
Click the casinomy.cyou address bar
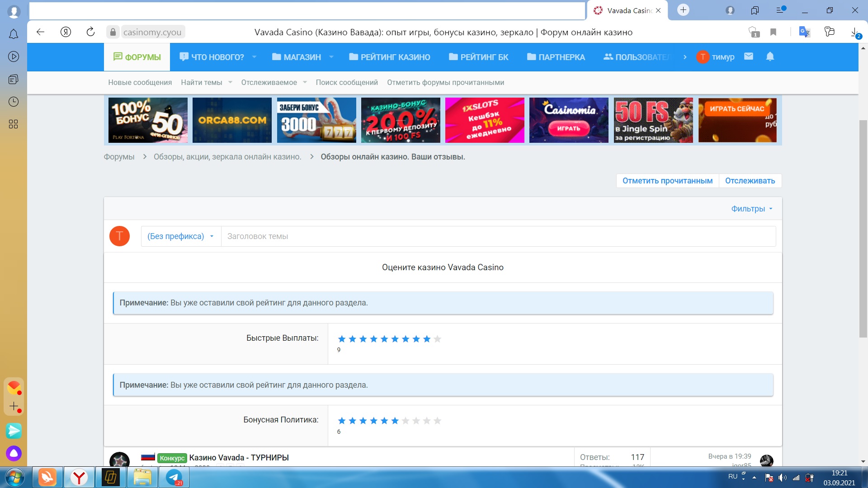[152, 32]
